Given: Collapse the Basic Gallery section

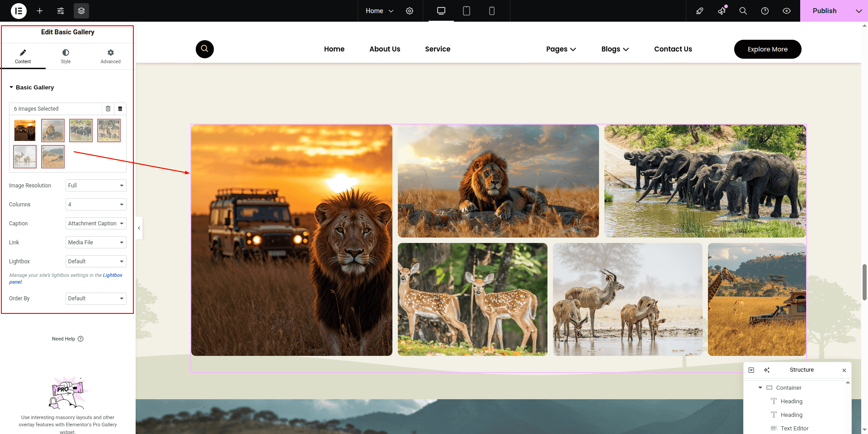Looking at the screenshot, I should click(12, 88).
